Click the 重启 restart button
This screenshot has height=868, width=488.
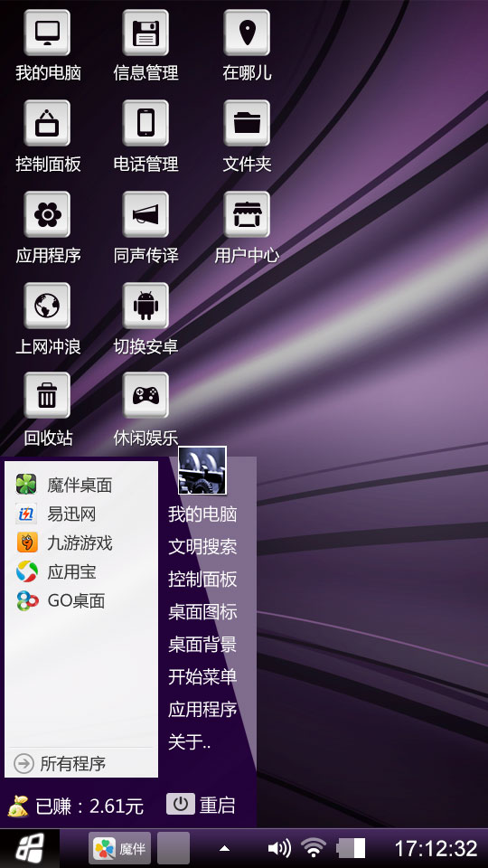(201, 805)
